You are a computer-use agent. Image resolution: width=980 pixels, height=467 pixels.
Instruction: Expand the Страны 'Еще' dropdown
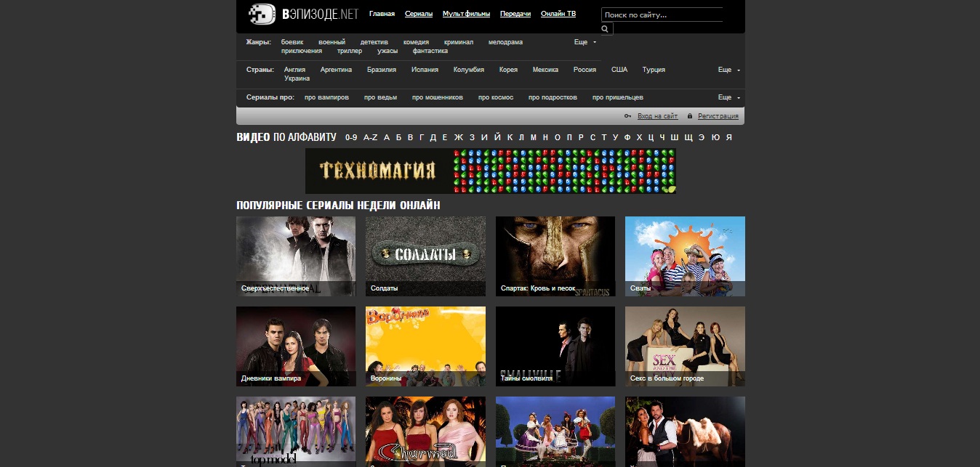click(729, 70)
